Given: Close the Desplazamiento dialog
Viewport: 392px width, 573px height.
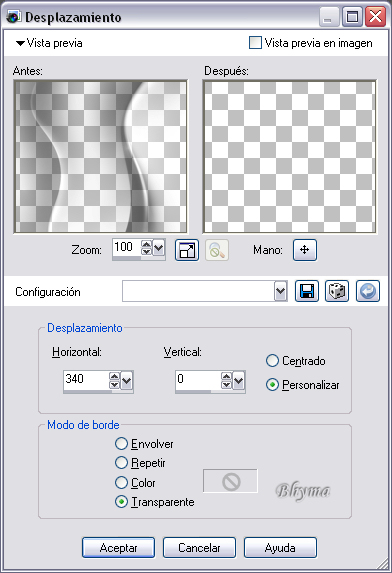Looking at the screenshot, I should [375, 17].
